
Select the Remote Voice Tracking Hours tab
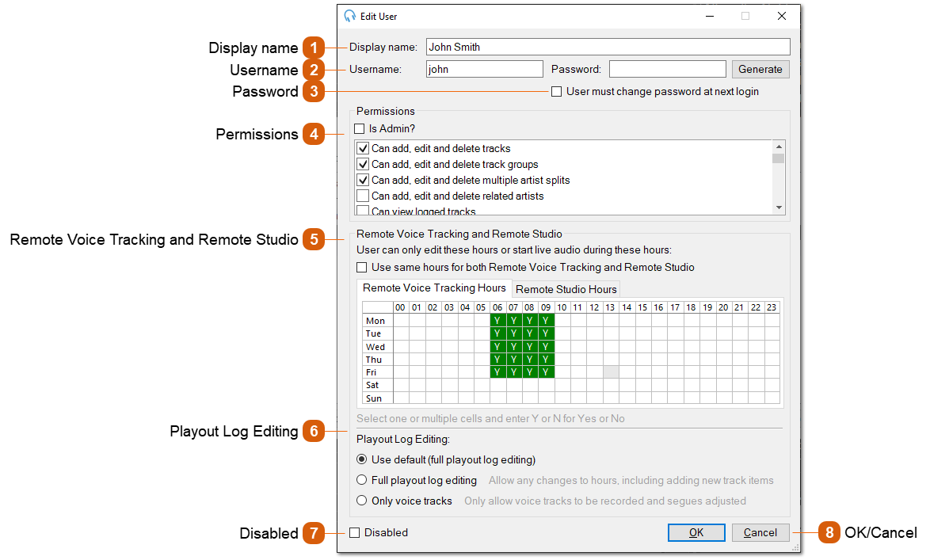tap(434, 288)
